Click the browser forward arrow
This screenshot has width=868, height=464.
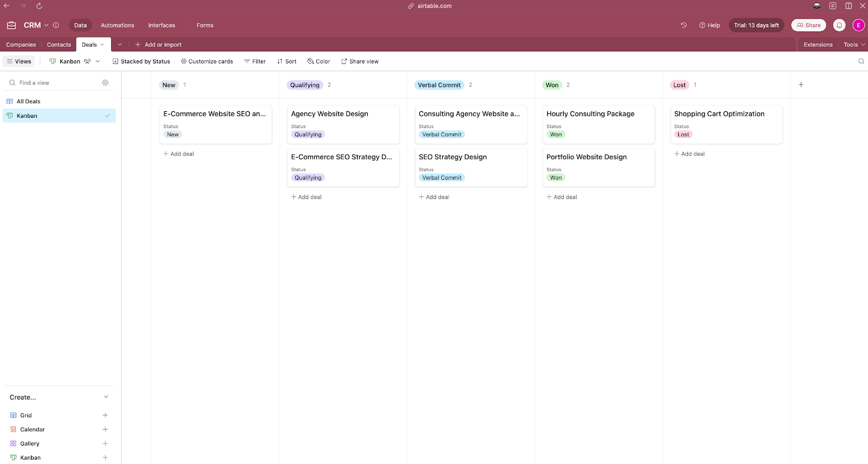click(23, 6)
